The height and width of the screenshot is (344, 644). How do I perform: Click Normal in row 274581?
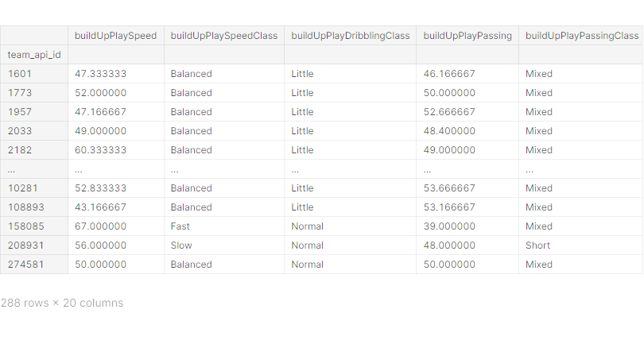pos(307,265)
